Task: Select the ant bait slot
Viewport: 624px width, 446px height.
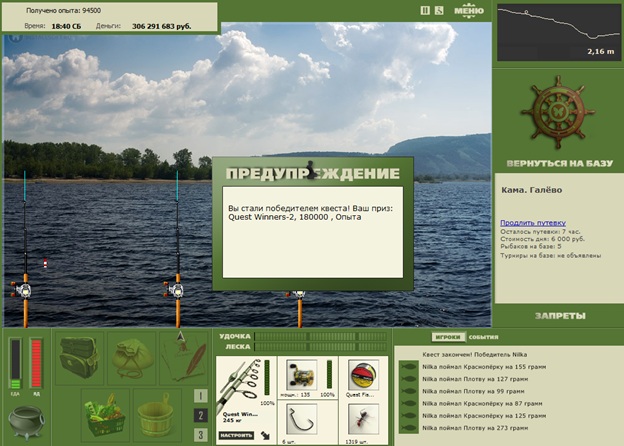Action: [363, 419]
